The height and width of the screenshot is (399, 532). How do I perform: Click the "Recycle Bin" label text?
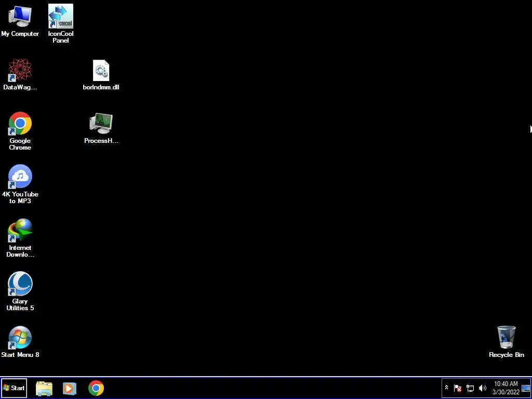point(507,354)
